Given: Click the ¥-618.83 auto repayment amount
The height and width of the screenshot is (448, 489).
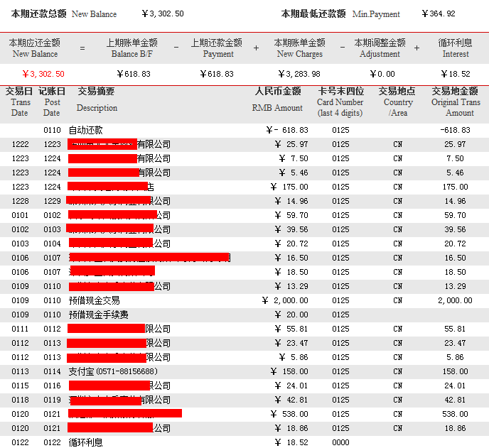Looking at the screenshot, I should click(x=287, y=130).
